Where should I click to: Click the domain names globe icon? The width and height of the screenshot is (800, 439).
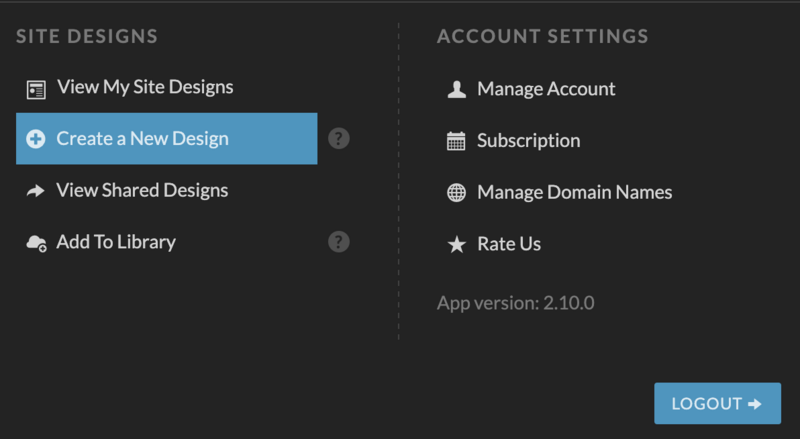(x=457, y=192)
